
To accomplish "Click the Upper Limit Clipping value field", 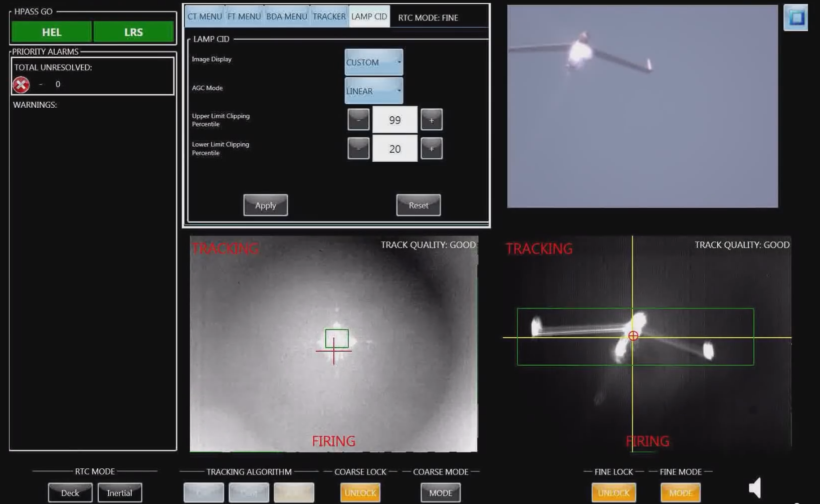I will tap(394, 120).
